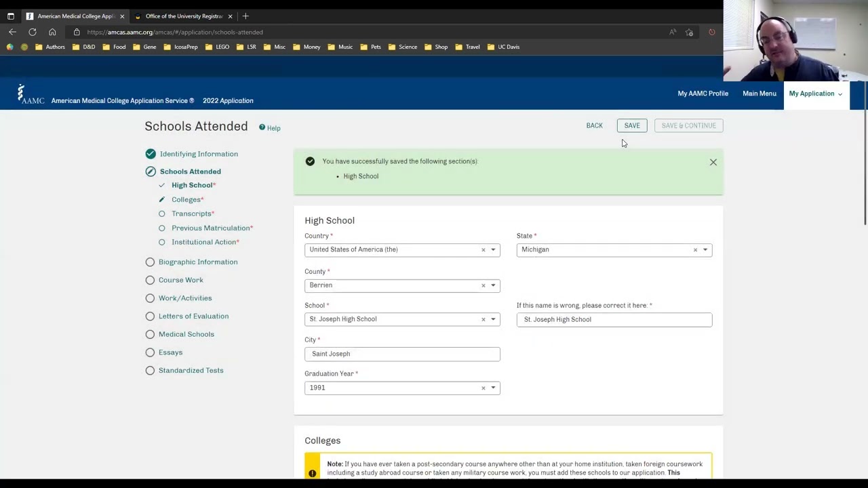
Task: Select the Letters of Evaluation section circle
Action: click(x=150, y=316)
